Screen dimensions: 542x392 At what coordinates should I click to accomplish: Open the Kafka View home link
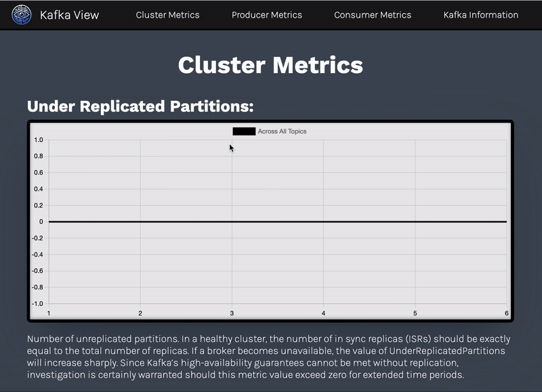(x=70, y=15)
